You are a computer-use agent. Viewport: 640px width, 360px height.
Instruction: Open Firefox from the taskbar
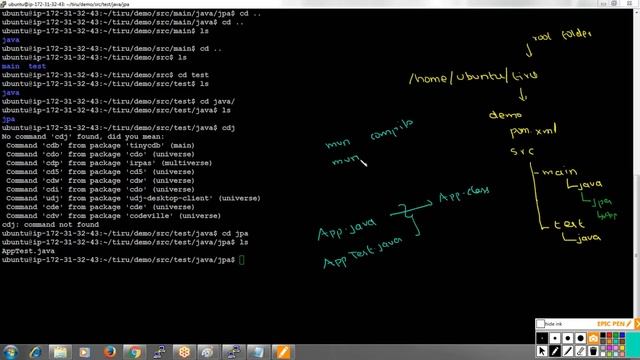pos(109,352)
